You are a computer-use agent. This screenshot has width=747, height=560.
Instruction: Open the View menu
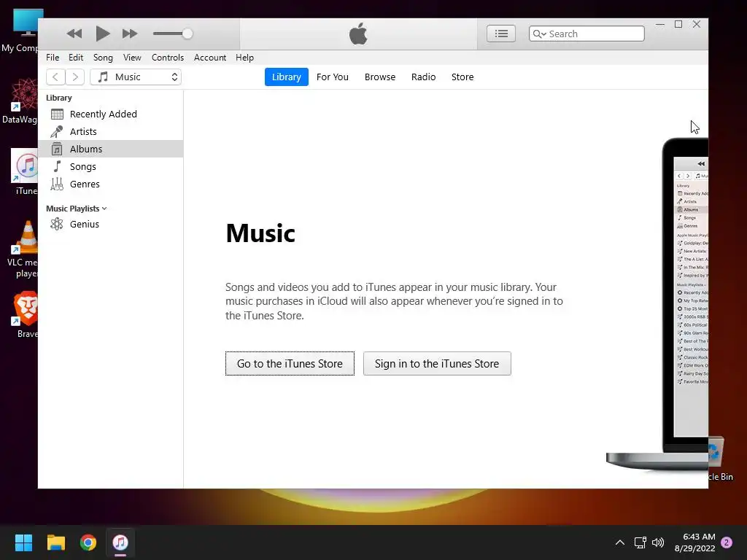point(132,57)
